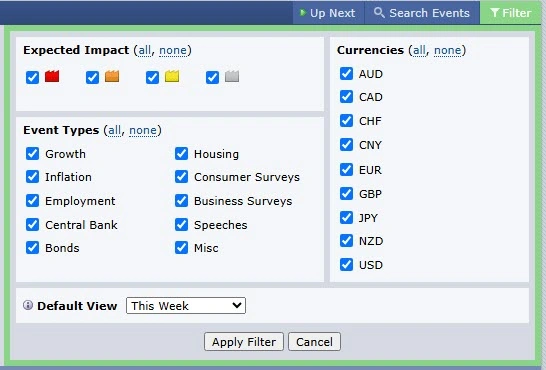Click the red high impact folder icon
Viewport: 546px width, 370px height.
coord(52,76)
